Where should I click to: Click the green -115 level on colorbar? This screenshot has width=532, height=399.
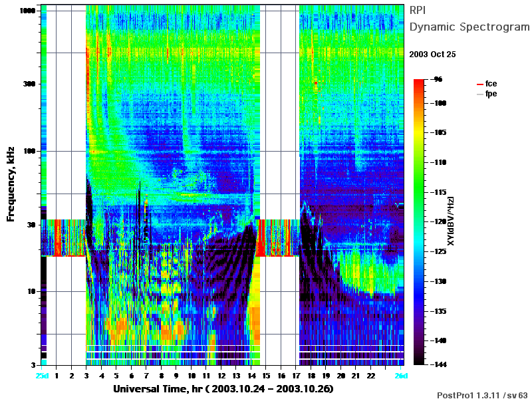pos(419,192)
